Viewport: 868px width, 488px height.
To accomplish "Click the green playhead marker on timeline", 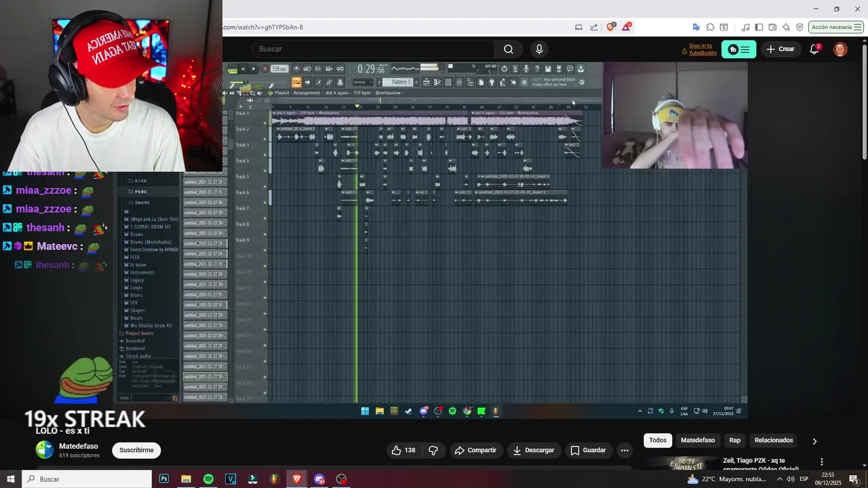I will [x=357, y=106].
